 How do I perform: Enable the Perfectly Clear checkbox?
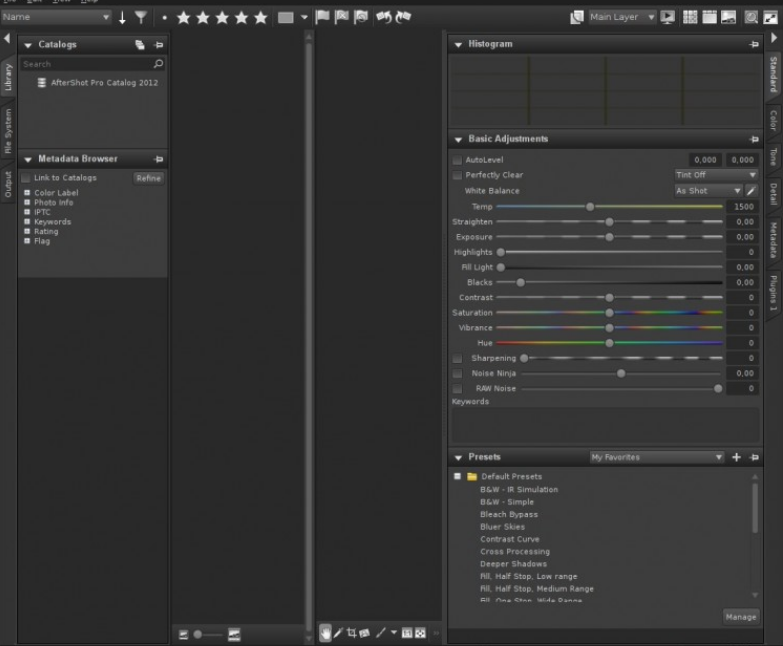coord(457,175)
